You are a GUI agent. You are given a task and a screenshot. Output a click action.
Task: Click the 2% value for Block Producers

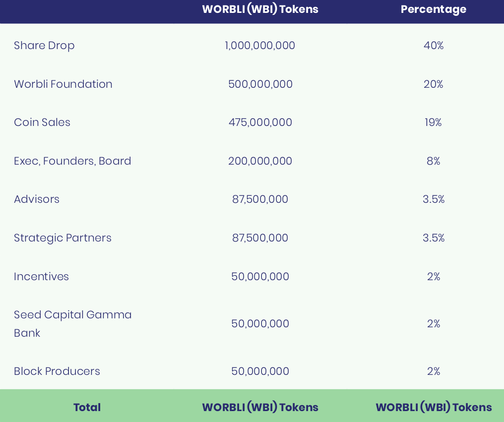click(433, 371)
